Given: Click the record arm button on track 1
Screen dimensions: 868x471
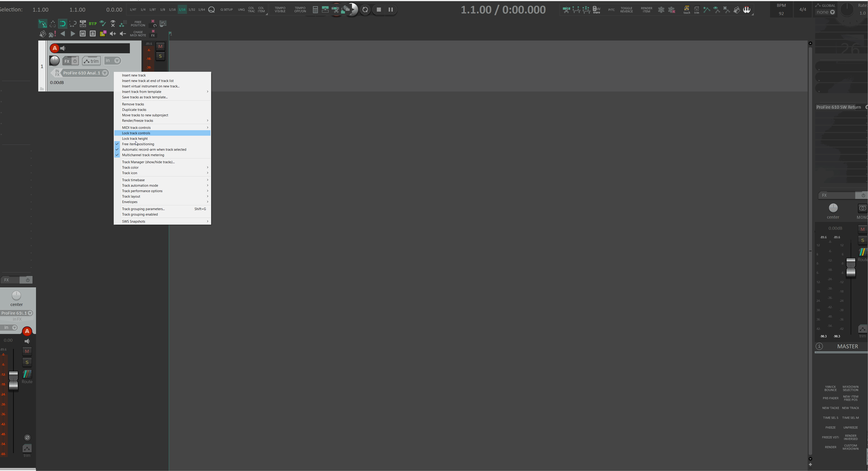Looking at the screenshot, I should pyautogui.click(x=54, y=48).
